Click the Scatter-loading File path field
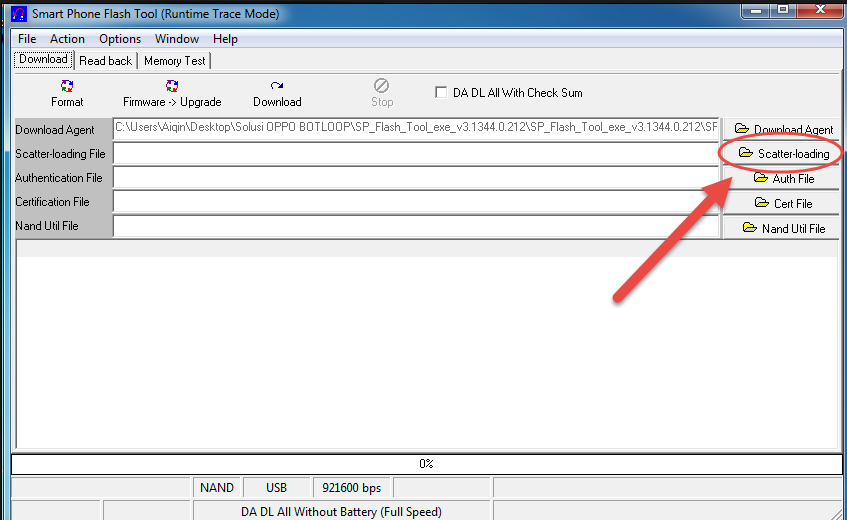The width and height of the screenshot is (847, 520). tap(416, 153)
